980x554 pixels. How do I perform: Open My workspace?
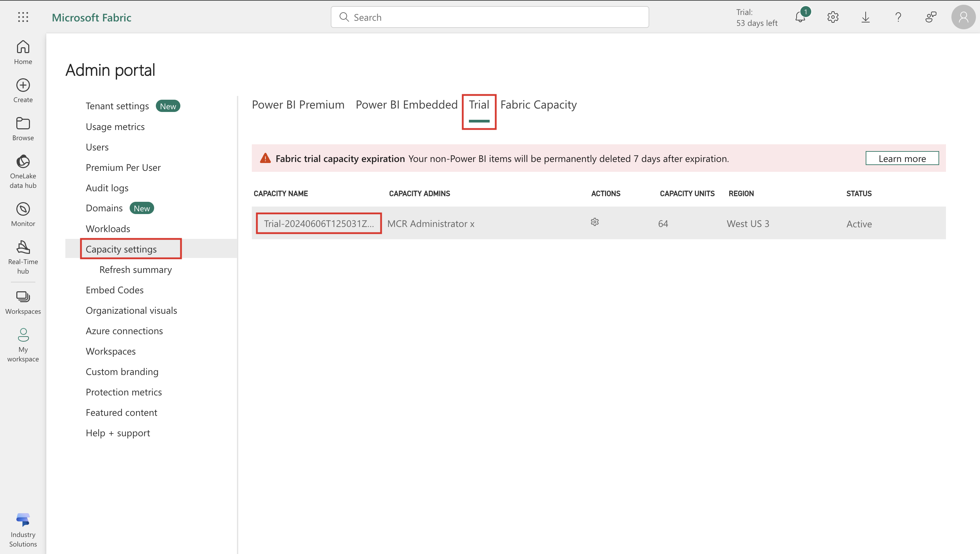pos(23,345)
